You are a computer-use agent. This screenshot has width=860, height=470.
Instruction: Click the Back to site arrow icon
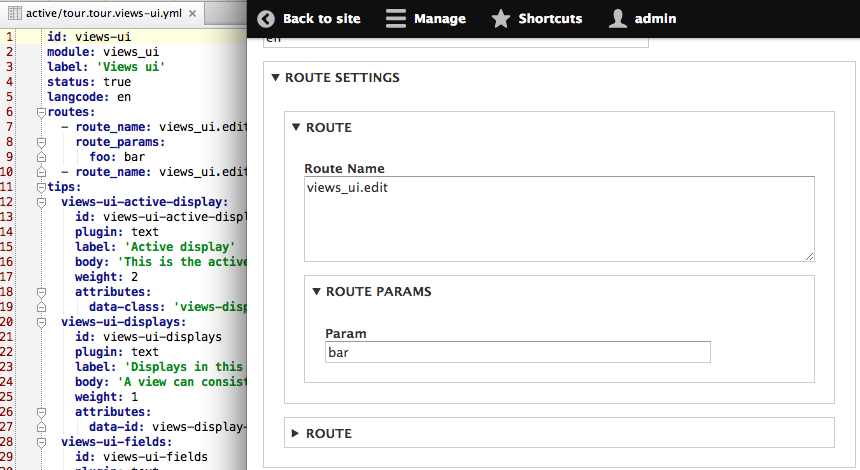pyautogui.click(x=266, y=18)
